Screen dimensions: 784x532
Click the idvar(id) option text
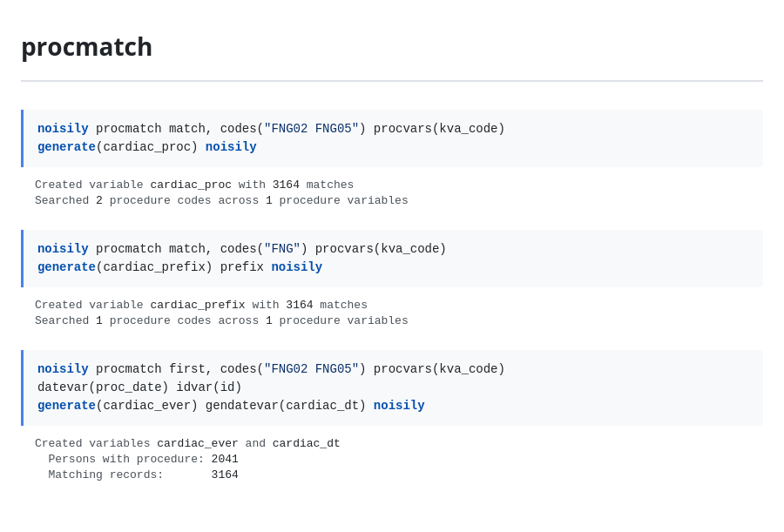tap(210, 387)
